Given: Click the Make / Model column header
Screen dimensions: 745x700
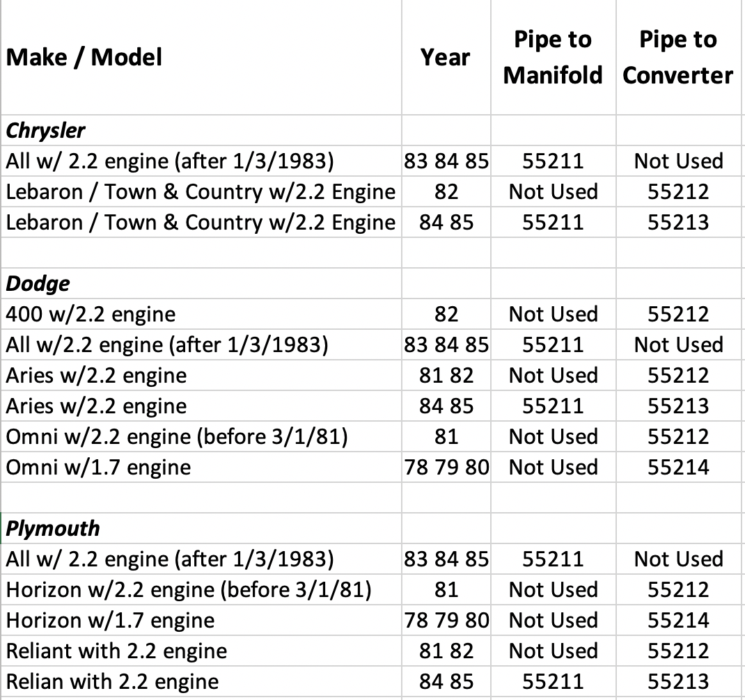Looking at the screenshot, I should pos(84,57).
